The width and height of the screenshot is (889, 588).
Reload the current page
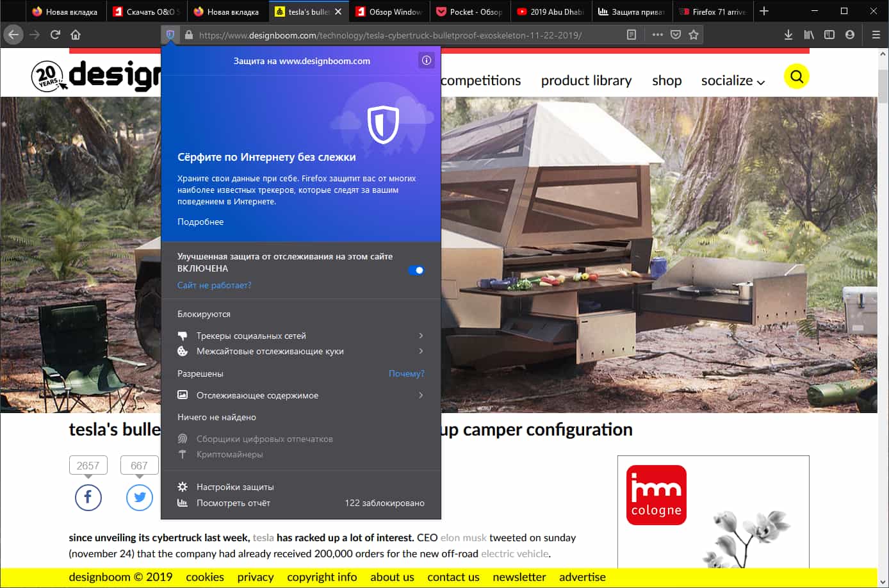click(55, 35)
